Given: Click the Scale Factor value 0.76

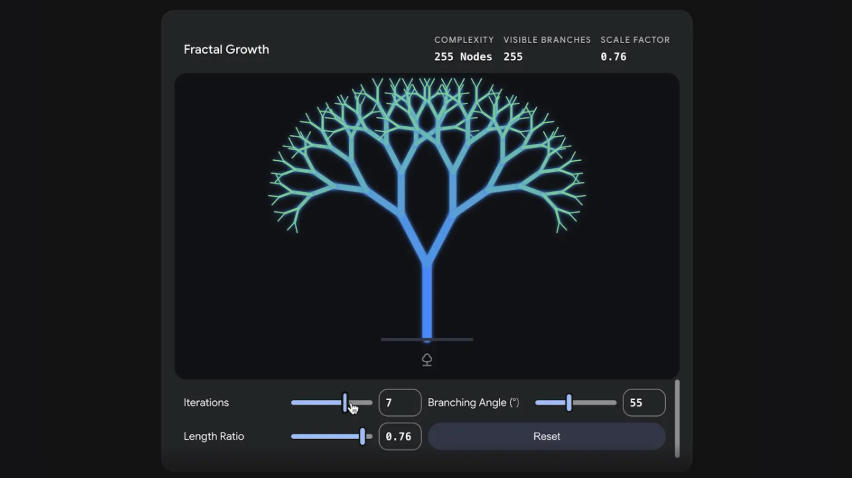Looking at the screenshot, I should coord(613,57).
